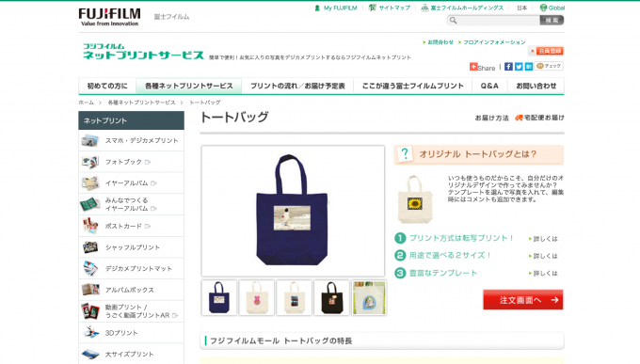This screenshot has height=364, width=640.
Task: Click the main navy tote bag image
Action: [293, 211]
